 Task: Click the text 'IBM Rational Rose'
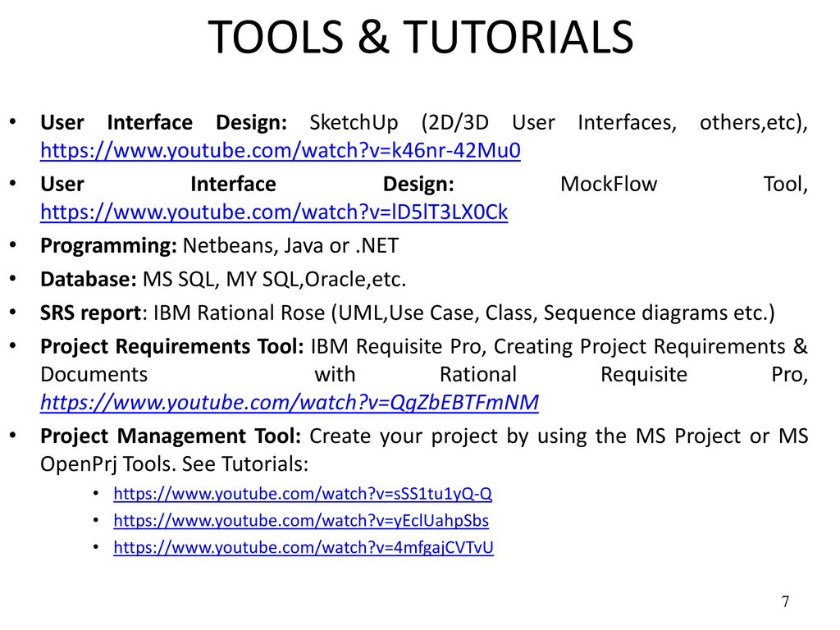click(239, 313)
